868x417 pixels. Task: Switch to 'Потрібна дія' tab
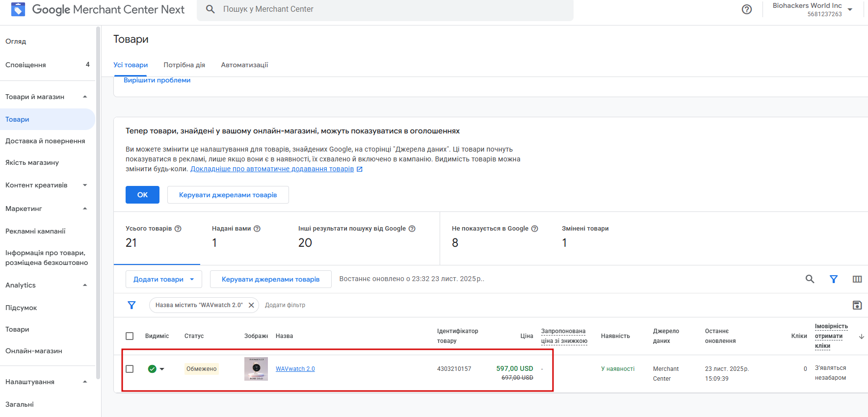184,65
